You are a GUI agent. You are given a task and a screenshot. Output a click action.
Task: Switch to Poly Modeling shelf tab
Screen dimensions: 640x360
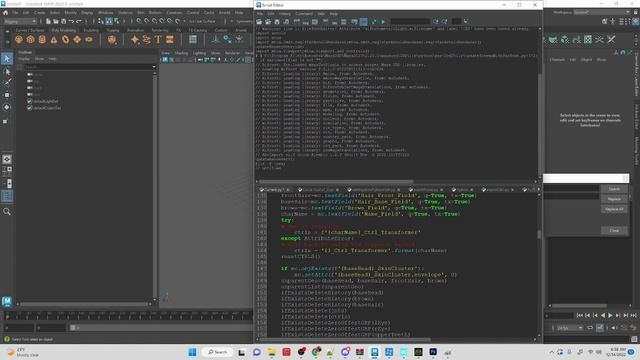pos(64,30)
